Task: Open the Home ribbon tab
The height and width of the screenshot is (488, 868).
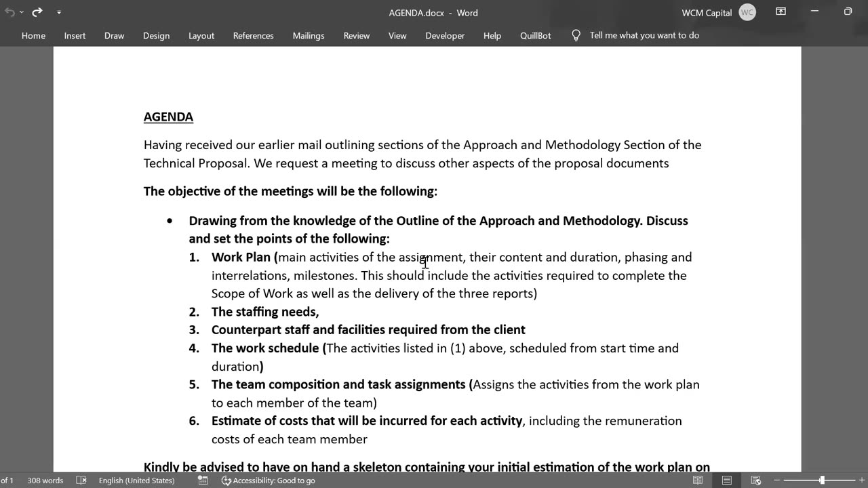Action: pos(33,35)
